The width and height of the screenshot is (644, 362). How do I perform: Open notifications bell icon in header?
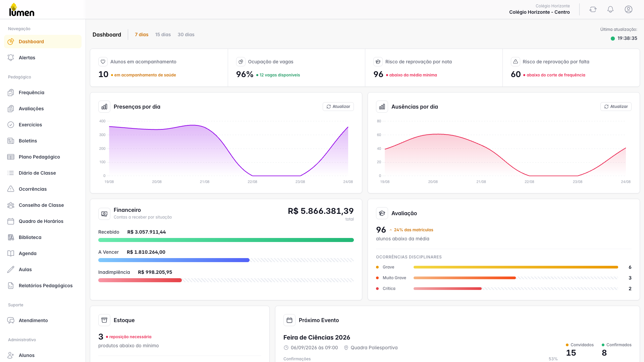click(610, 9)
